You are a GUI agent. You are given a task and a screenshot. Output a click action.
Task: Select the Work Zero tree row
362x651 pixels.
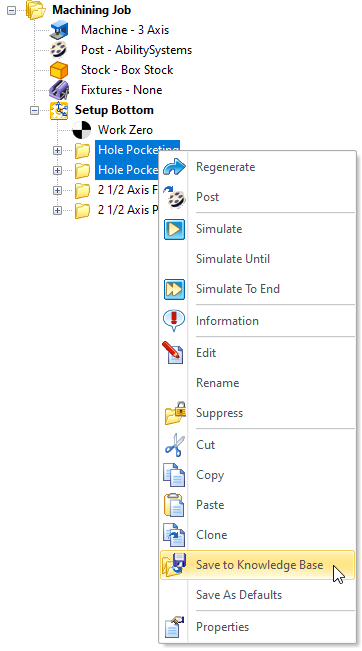[x=125, y=130]
